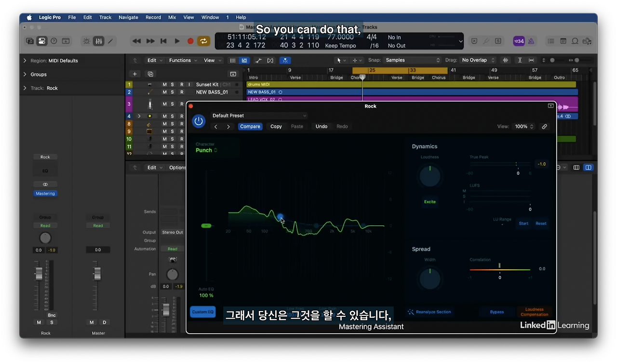Click the Waveform Zoom icon
617x364 pixels.
pos(506,60)
